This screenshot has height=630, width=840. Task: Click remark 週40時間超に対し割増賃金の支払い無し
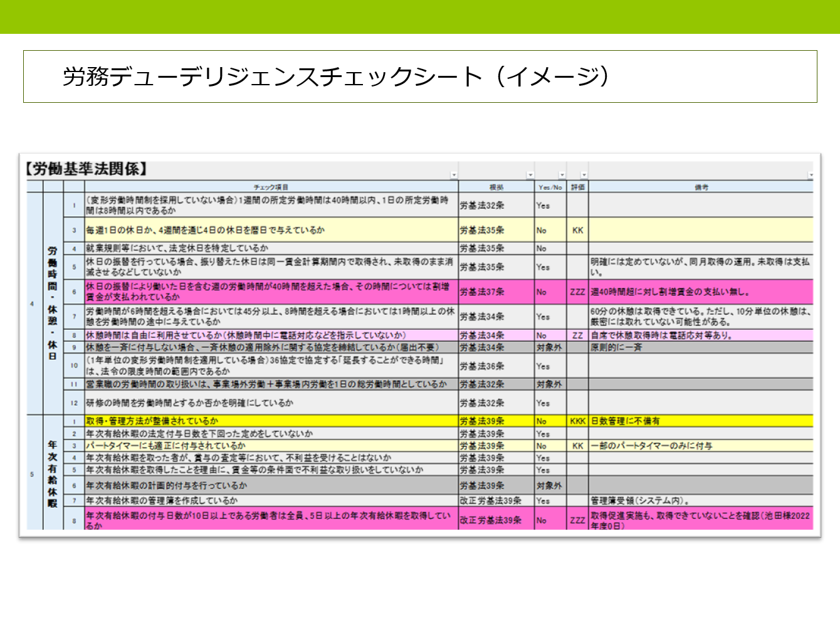point(701,291)
